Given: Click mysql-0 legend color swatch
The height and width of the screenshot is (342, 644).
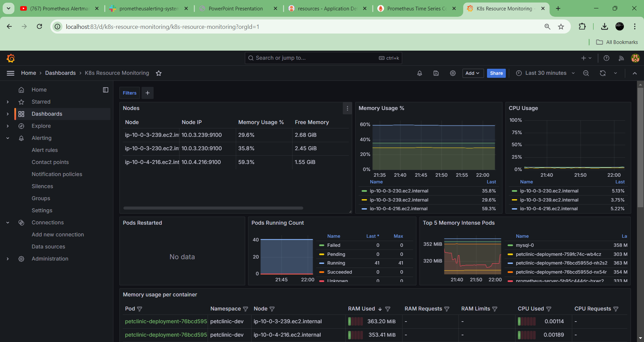Looking at the screenshot, I should tap(510, 245).
